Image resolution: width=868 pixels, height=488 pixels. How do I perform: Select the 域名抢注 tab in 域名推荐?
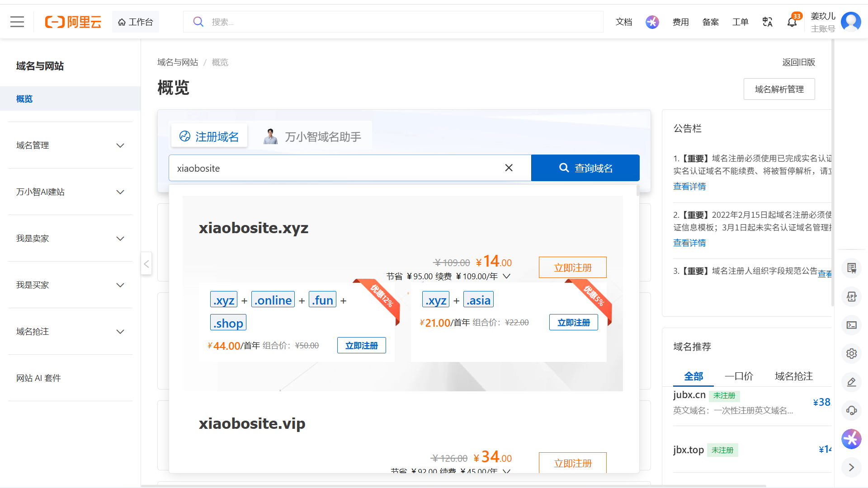[x=794, y=376]
